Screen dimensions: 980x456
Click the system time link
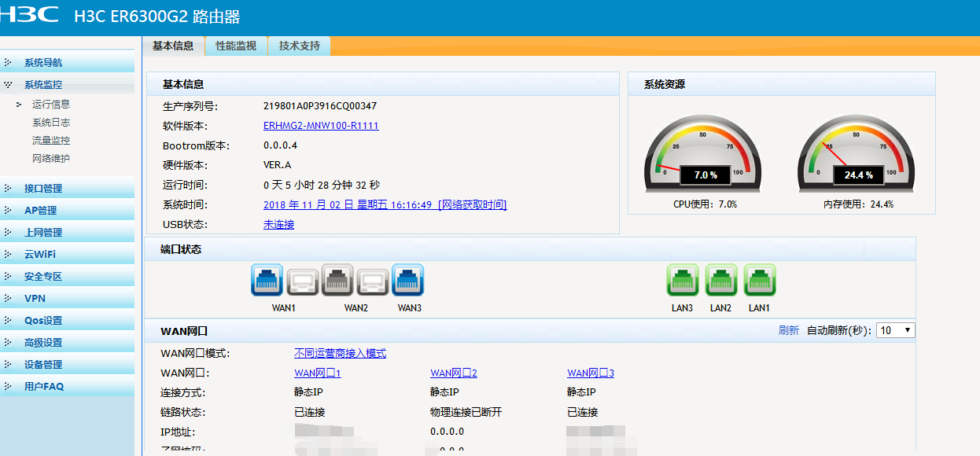(385, 204)
